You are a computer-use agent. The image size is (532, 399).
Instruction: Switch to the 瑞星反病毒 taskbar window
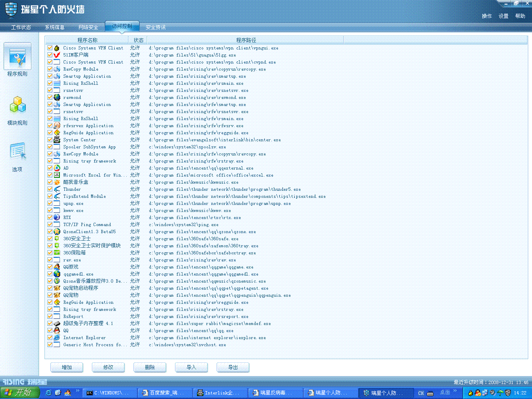[276, 393]
